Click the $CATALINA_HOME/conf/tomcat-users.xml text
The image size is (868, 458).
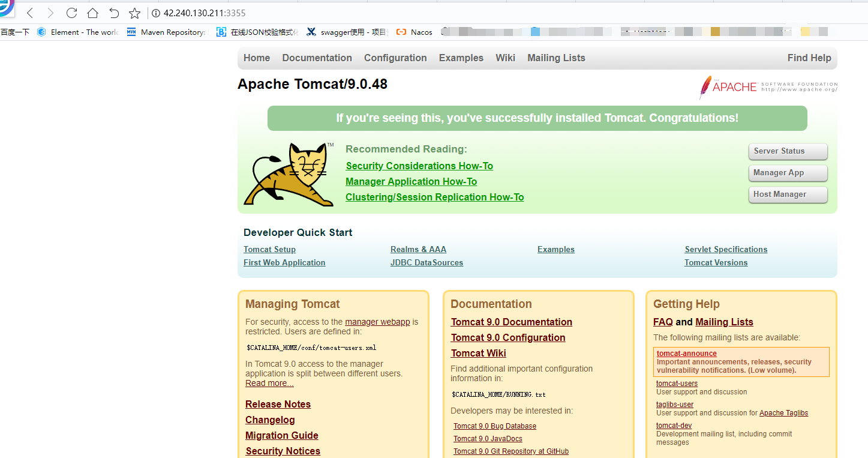311,348
